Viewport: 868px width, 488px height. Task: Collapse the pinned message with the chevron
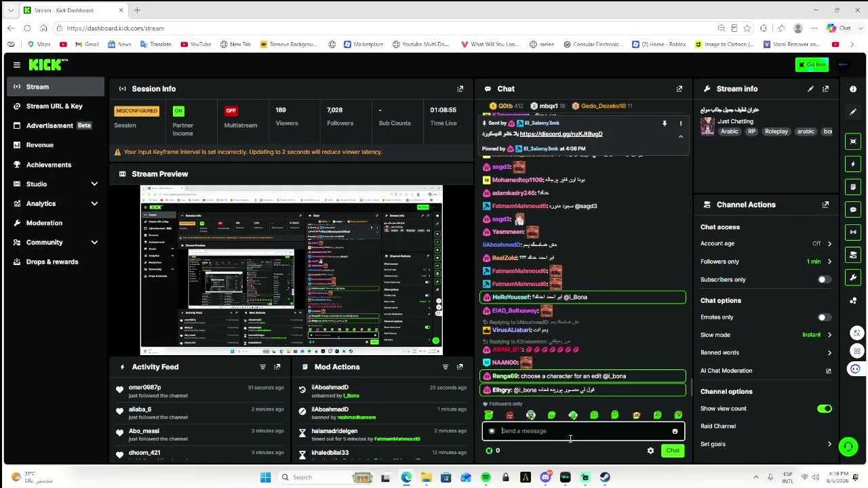[x=681, y=136]
